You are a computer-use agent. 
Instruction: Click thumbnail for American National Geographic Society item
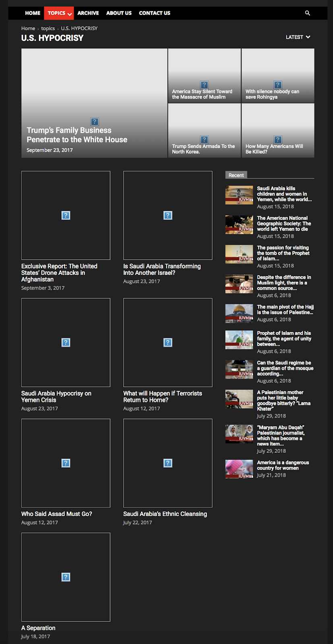point(239,225)
